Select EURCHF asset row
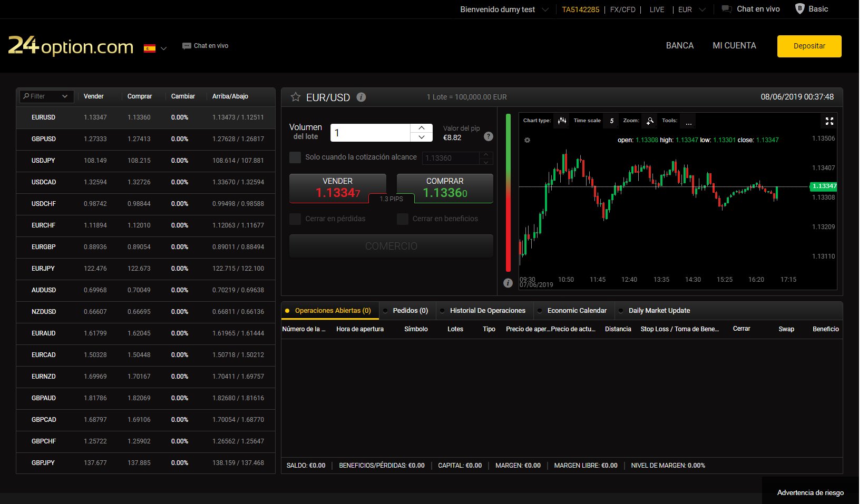Viewport: 868px width, 504px height. click(146, 225)
